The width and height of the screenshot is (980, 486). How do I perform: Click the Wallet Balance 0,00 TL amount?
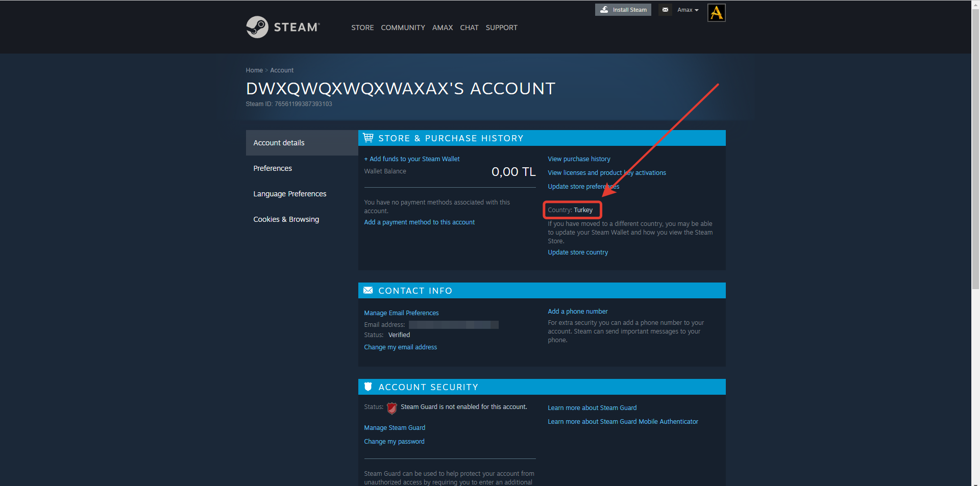(513, 172)
